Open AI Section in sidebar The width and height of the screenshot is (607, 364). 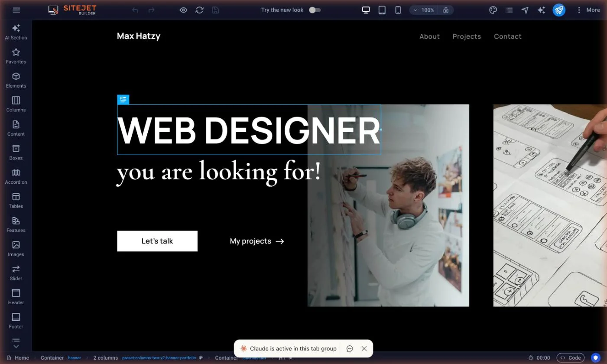[16, 32]
